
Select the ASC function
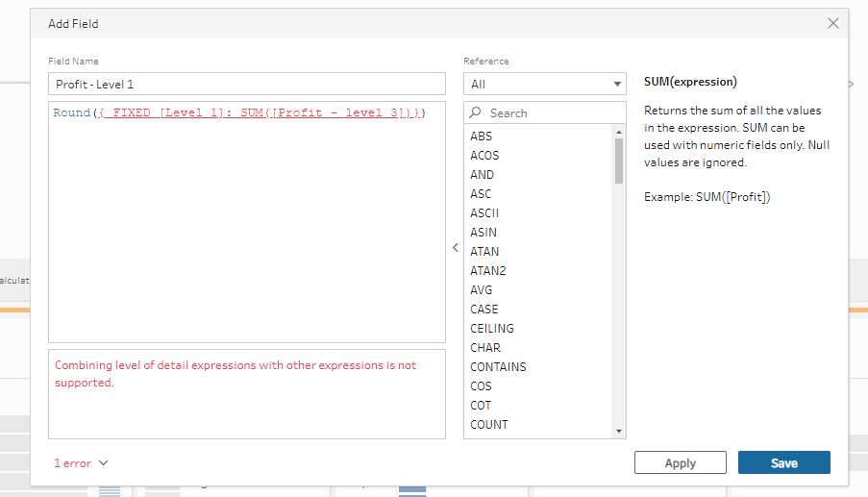coord(481,194)
